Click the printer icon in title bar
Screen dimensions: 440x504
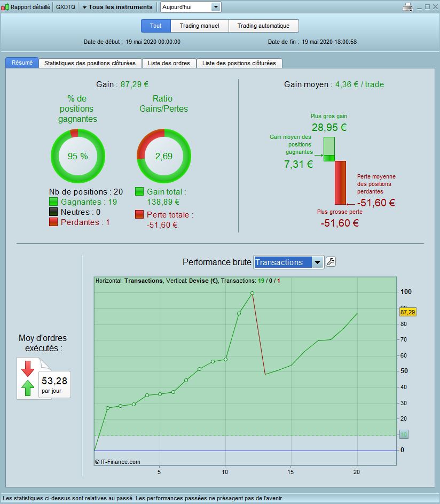(x=407, y=7)
